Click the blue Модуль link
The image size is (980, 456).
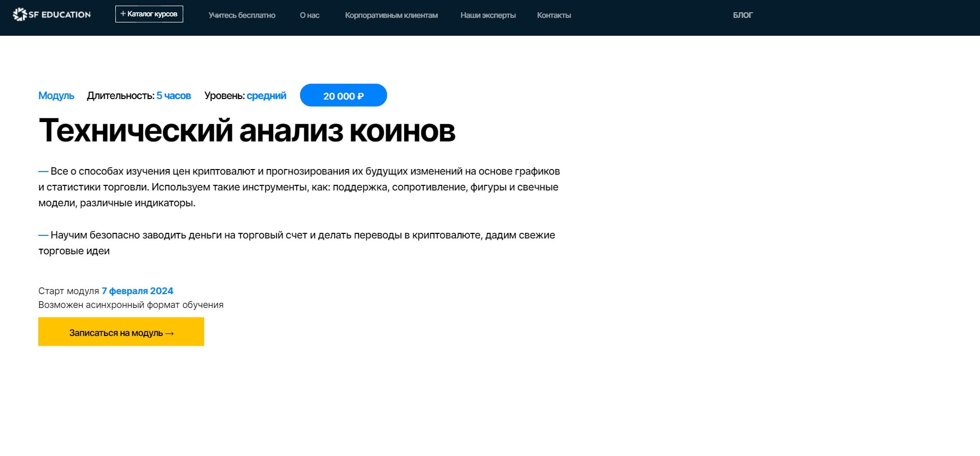[x=56, y=95]
